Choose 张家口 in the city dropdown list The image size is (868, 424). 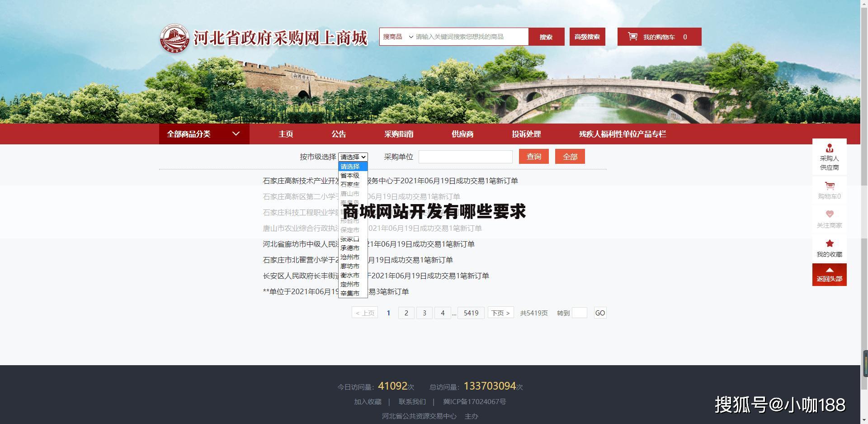(x=353, y=239)
